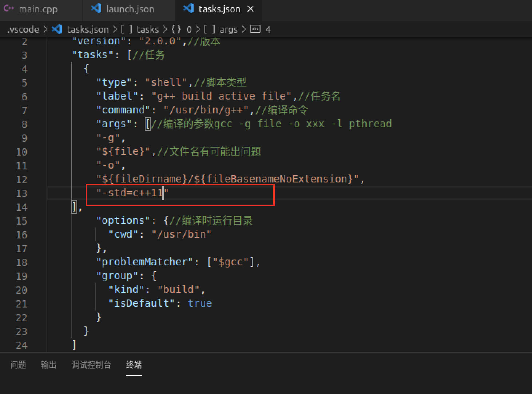The image size is (532, 394).
Task: Click the "version" key on line 2
Action: click(x=99, y=41)
